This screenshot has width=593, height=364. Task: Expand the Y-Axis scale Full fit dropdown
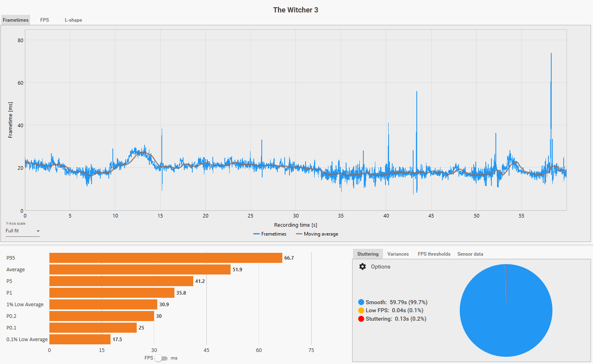pos(22,231)
